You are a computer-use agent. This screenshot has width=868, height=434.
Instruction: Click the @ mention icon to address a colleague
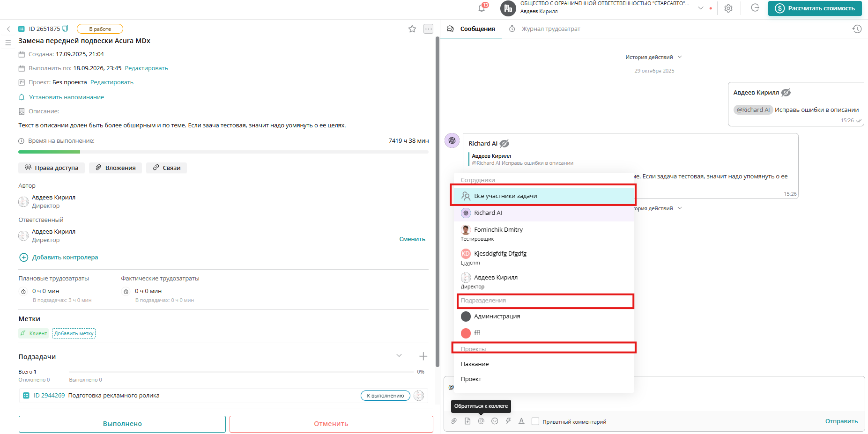pyautogui.click(x=481, y=421)
